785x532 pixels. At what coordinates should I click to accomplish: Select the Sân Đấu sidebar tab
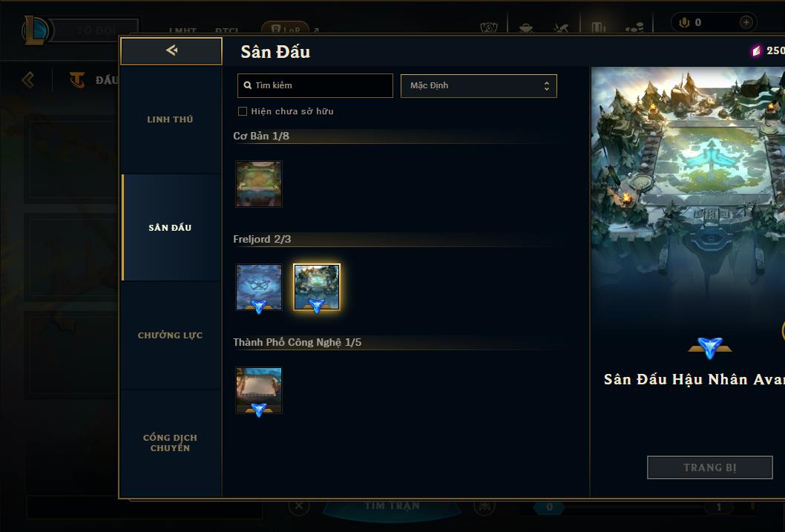coord(170,228)
